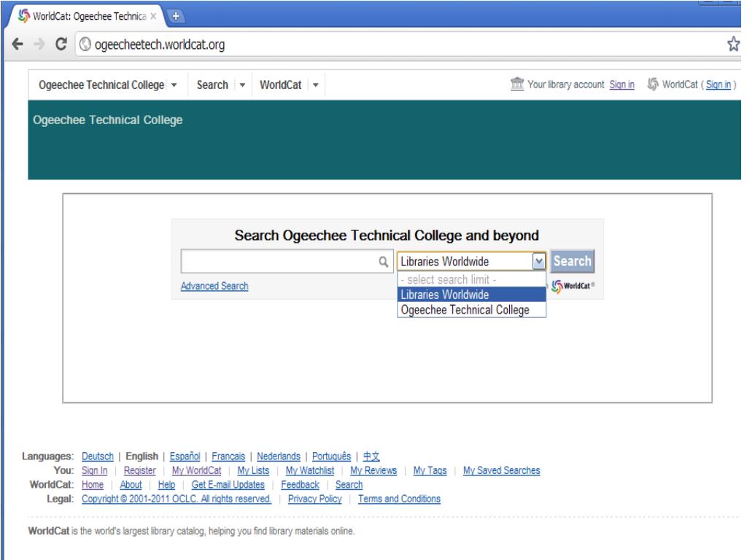
Task: Expand the WorldCat menu arrow
Action: coord(315,85)
